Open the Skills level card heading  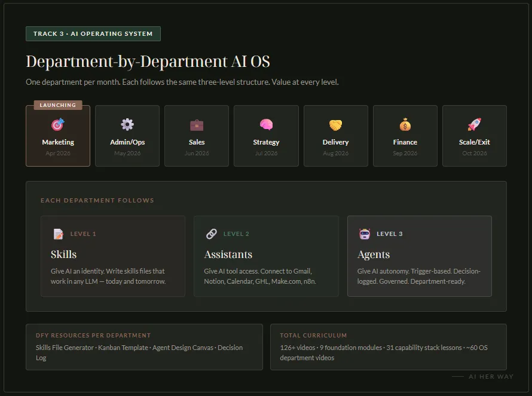tap(63, 254)
